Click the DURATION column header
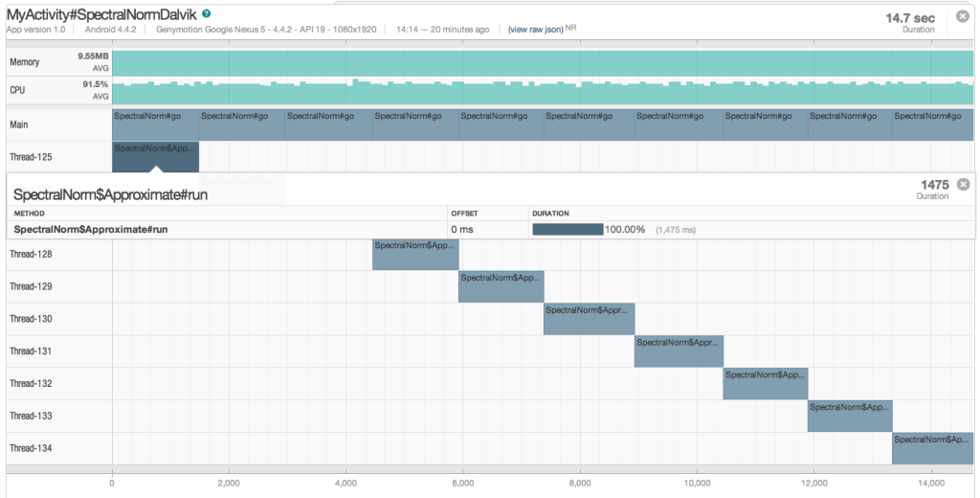The width and height of the screenshot is (980, 498). pos(550,214)
